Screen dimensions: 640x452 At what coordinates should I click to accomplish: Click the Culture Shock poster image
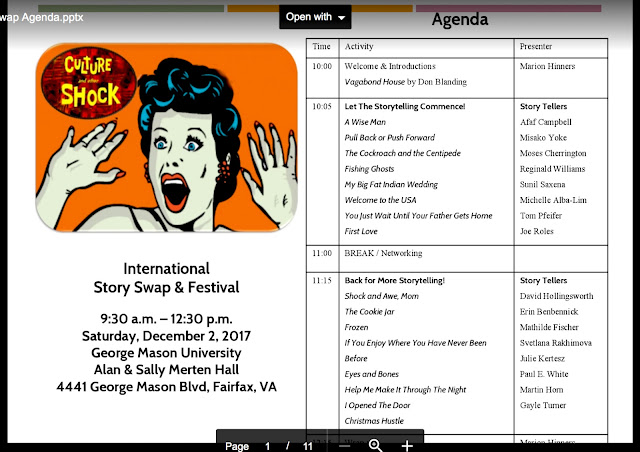pos(167,138)
